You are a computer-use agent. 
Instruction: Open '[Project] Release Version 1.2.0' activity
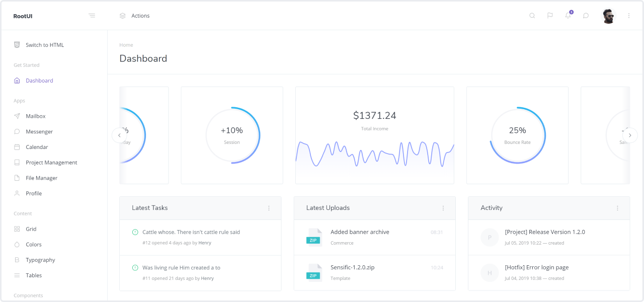coord(545,232)
